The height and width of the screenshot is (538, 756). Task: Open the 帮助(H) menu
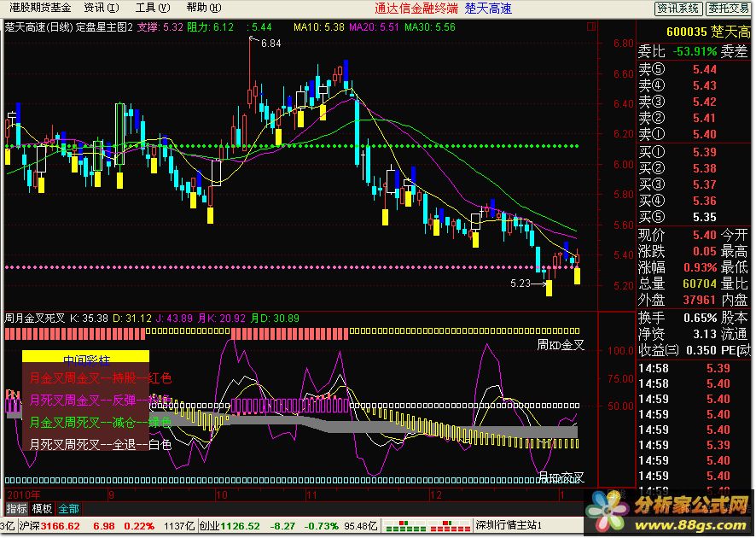click(x=203, y=8)
